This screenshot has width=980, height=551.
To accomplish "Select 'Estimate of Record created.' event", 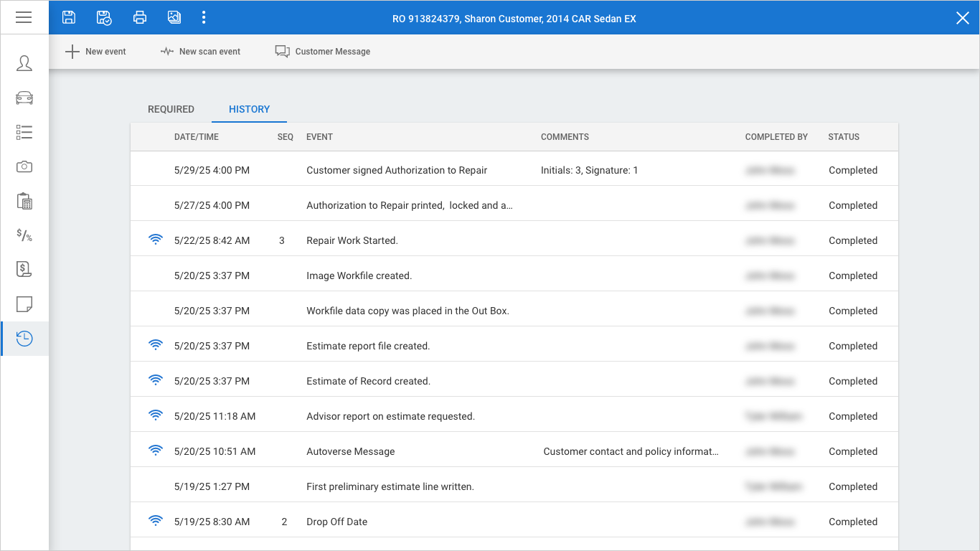I will [369, 381].
